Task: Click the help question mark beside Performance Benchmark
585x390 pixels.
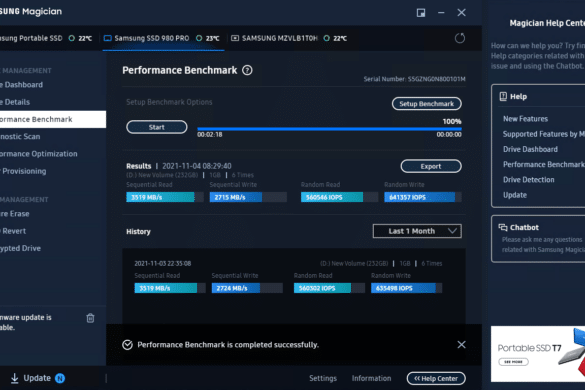Action: pyautogui.click(x=247, y=70)
